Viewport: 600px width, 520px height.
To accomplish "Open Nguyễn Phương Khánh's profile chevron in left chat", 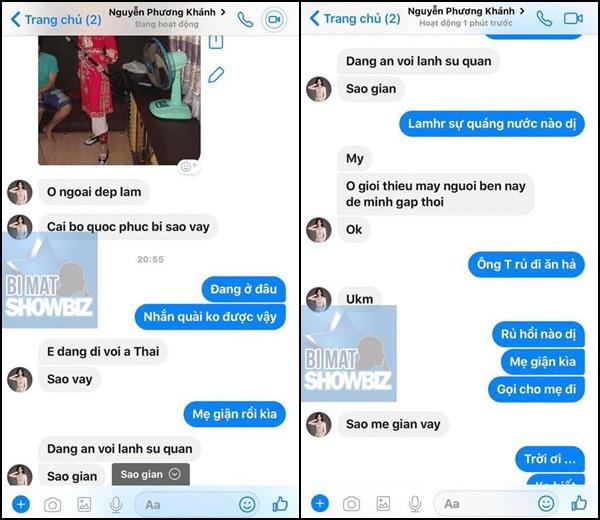I will pyautogui.click(x=223, y=12).
